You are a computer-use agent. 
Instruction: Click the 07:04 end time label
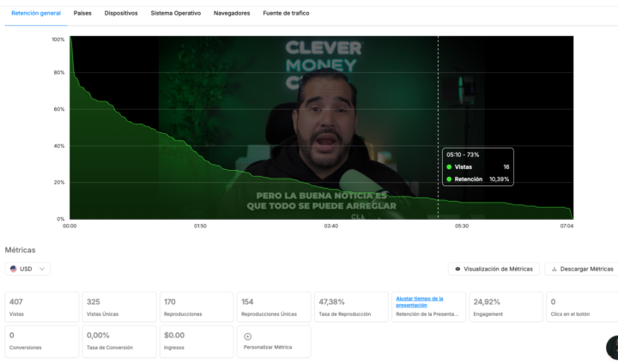click(566, 226)
